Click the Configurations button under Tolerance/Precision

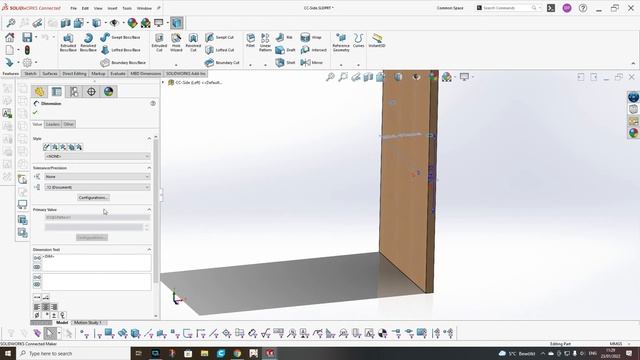[x=93, y=198]
